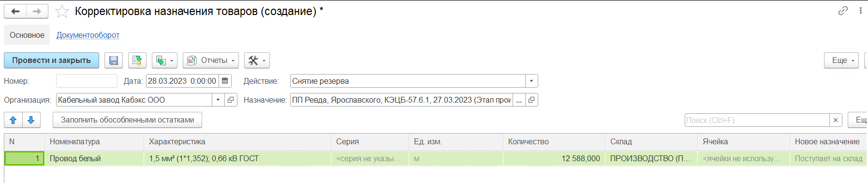Viewport: 868px width, 183px height.
Task: Save document using the floppy disk icon
Action: (x=114, y=61)
